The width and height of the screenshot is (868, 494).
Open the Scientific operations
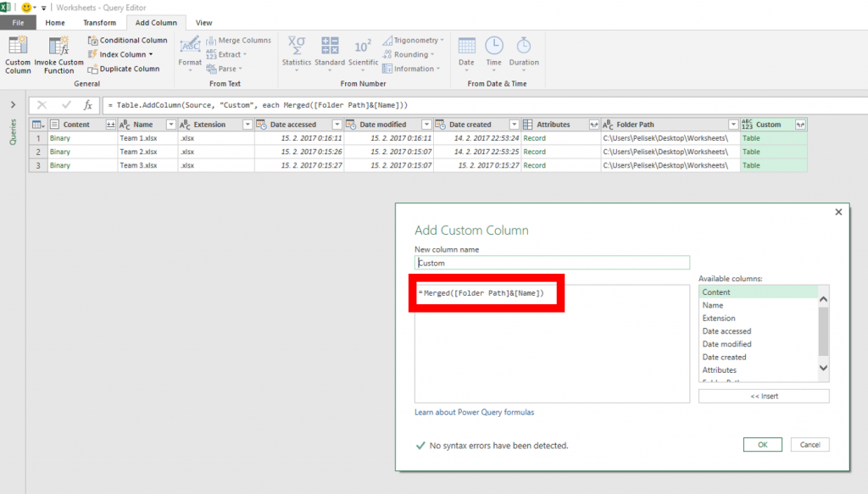click(363, 54)
